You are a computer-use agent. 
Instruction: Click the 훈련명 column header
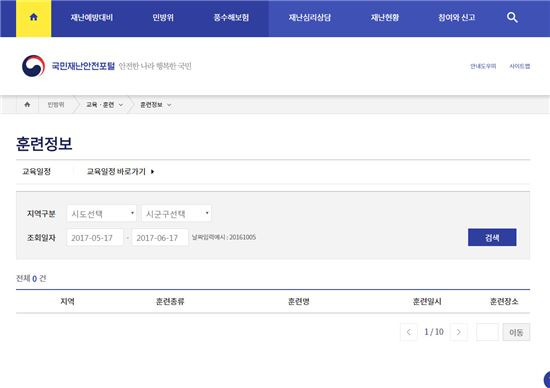tap(299, 301)
